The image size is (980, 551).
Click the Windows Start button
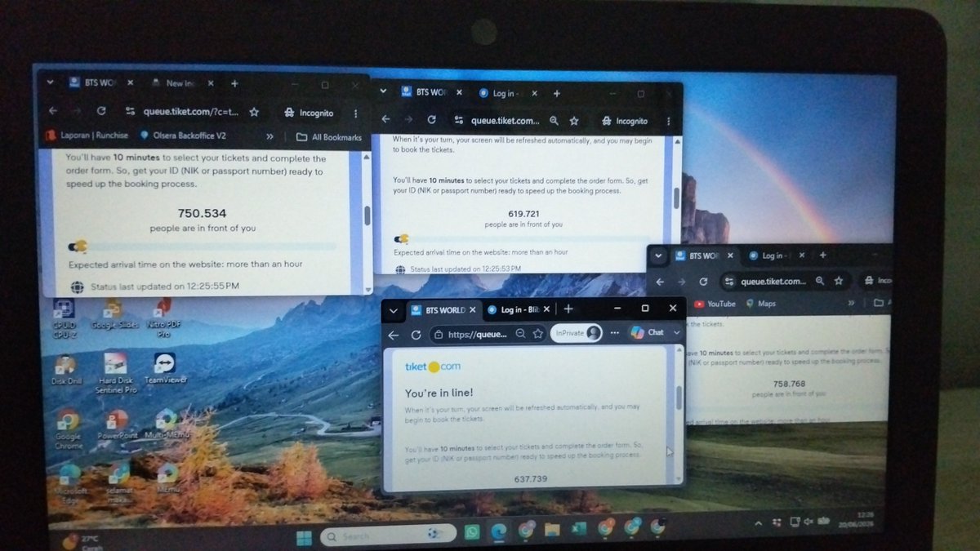pos(304,537)
